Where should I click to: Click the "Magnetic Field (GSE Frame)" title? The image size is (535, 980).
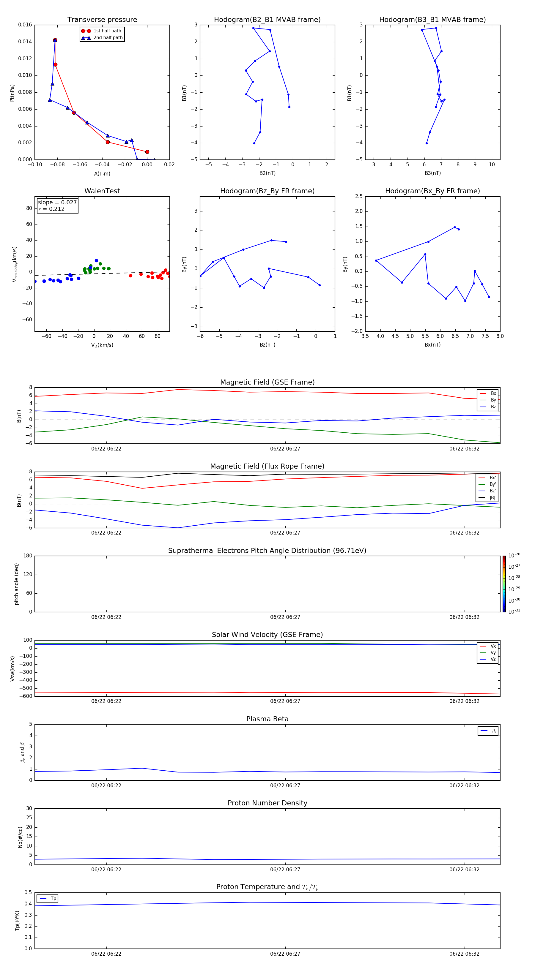pyautogui.click(x=267, y=382)
